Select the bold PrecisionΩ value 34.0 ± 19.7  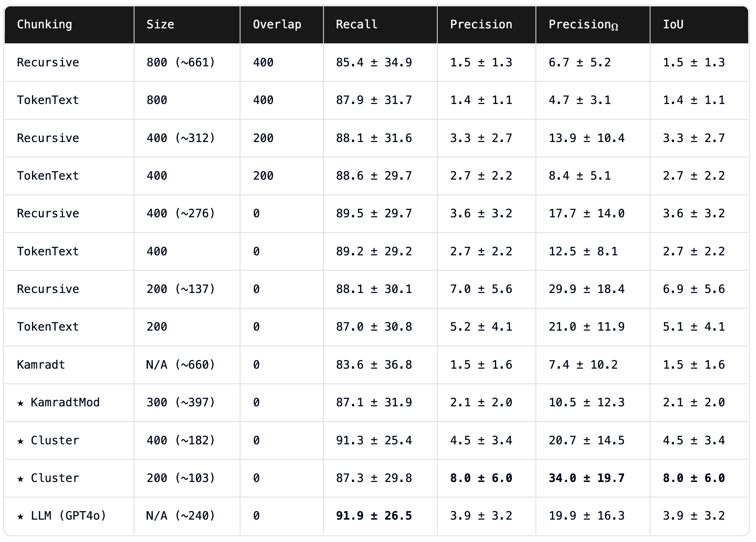click(586, 478)
